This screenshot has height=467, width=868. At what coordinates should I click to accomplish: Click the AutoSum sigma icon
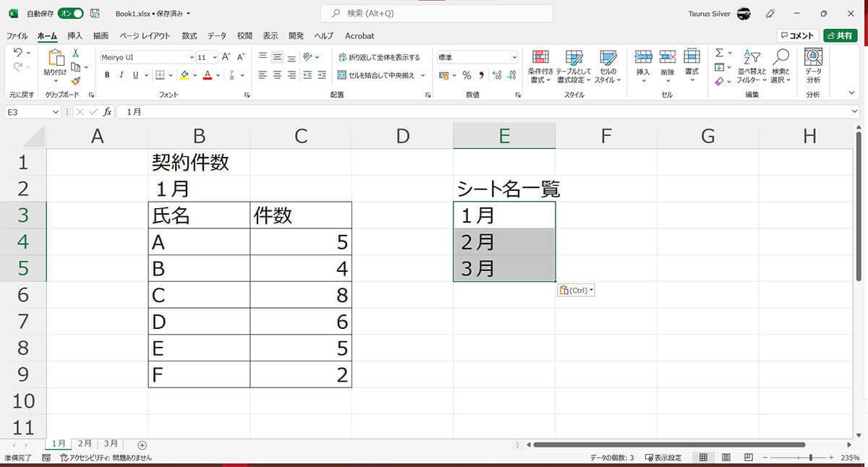[719, 53]
